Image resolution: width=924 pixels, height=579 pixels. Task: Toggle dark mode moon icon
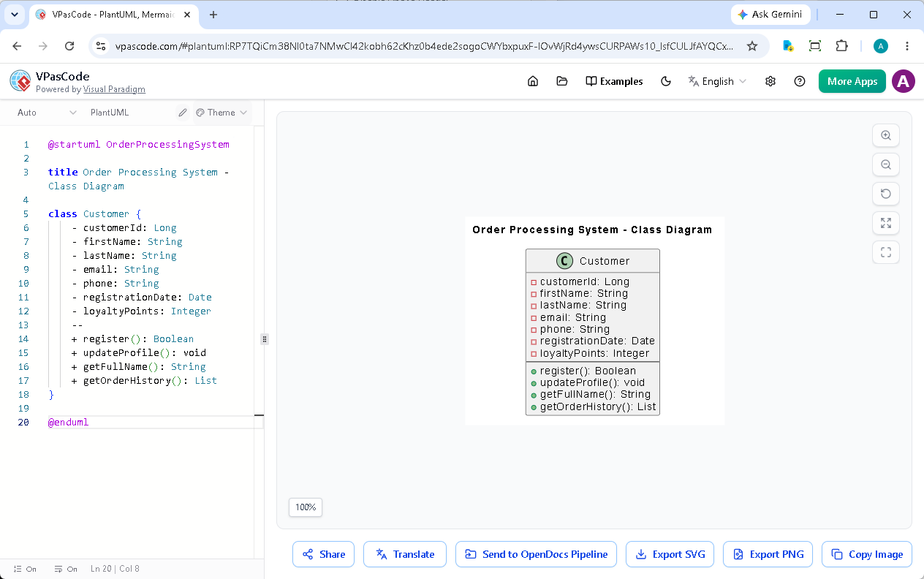(x=666, y=81)
